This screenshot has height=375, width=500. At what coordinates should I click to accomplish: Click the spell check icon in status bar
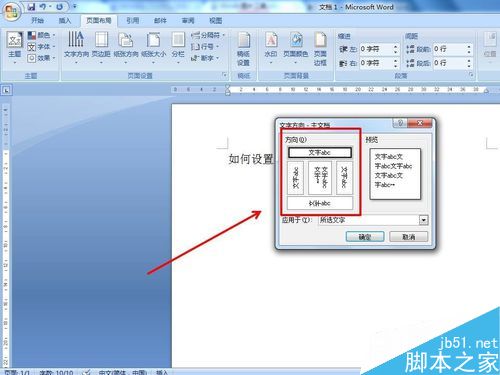click(x=87, y=372)
